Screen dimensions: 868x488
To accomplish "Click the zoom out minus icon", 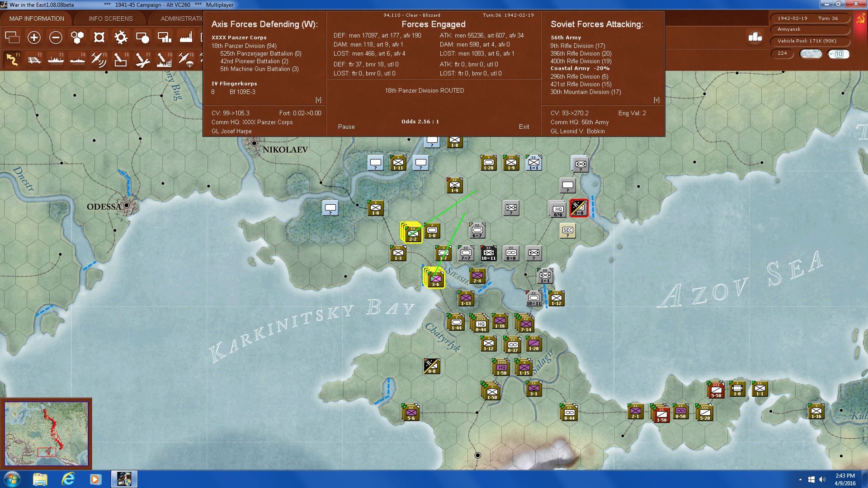I will click(x=56, y=38).
